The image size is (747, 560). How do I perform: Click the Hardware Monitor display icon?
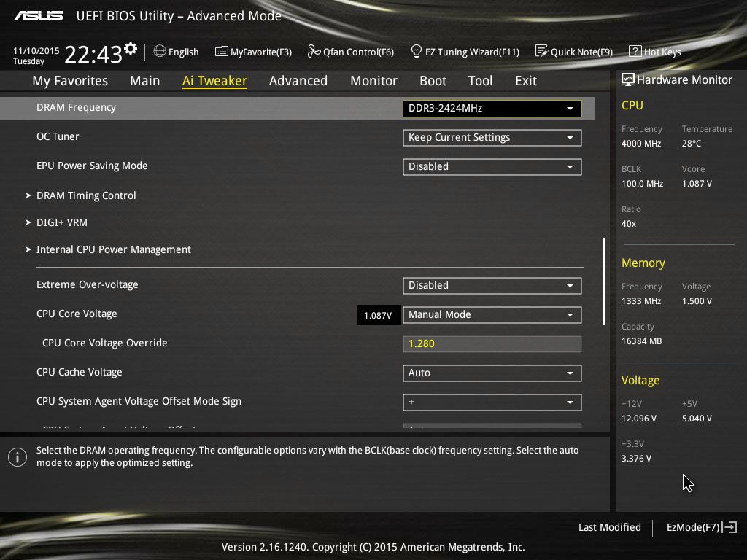coord(628,79)
